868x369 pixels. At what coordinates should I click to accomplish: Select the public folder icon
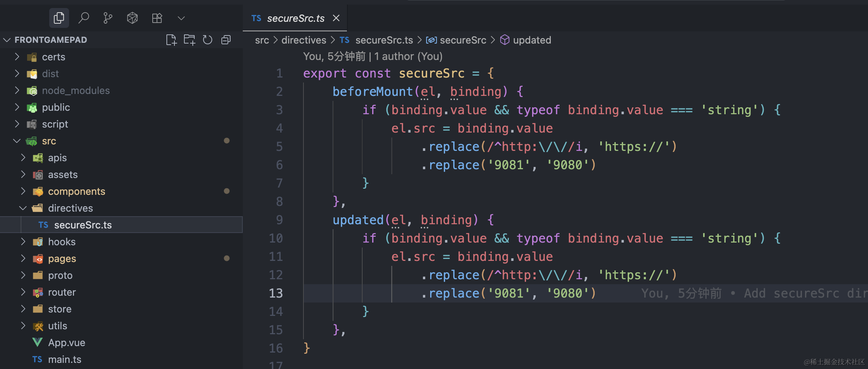tap(32, 107)
